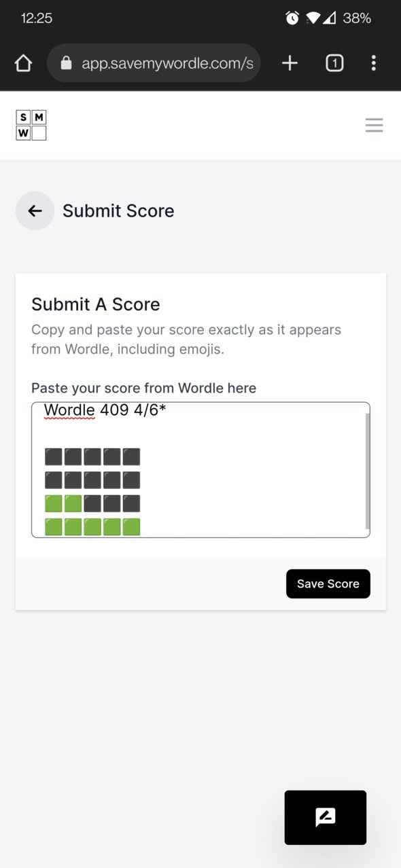Open a new tab with plus icon
This screenshot has height=868, width=401.
click(x=290, y=63)
